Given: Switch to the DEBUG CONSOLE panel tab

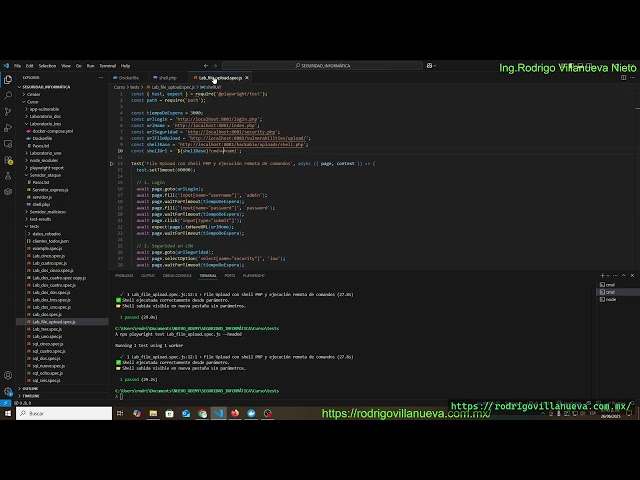Looking at the screenshot, I should tap(177, 276).
